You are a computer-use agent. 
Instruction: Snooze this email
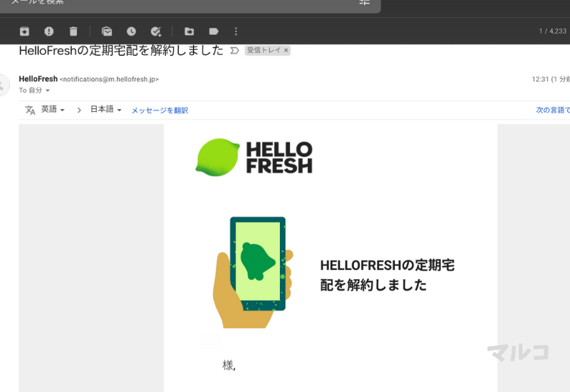131,31
